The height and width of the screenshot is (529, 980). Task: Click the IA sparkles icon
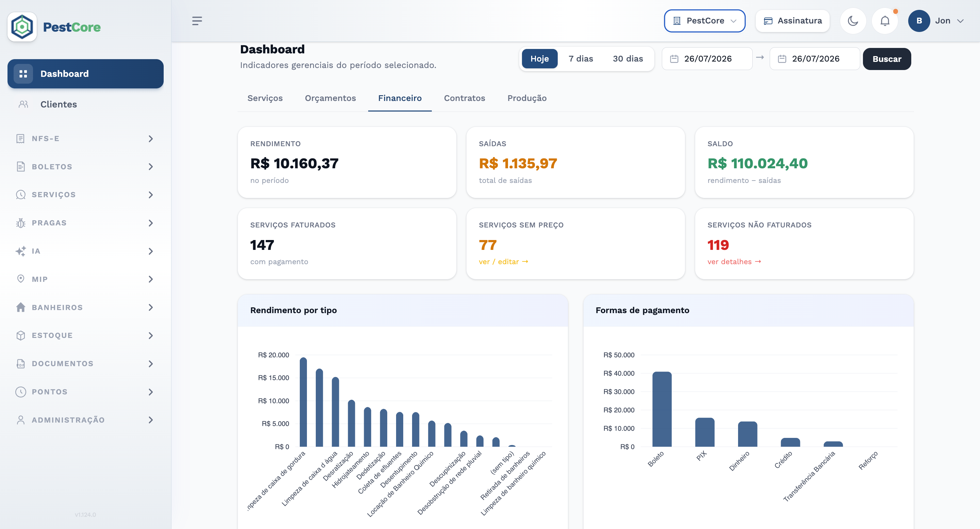[20, 251]
